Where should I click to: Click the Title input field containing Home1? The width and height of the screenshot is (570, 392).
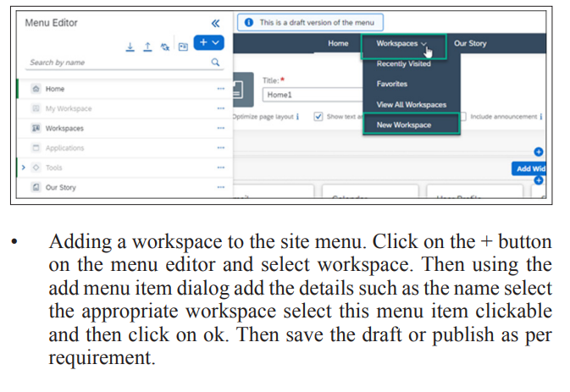pos(313,95)
